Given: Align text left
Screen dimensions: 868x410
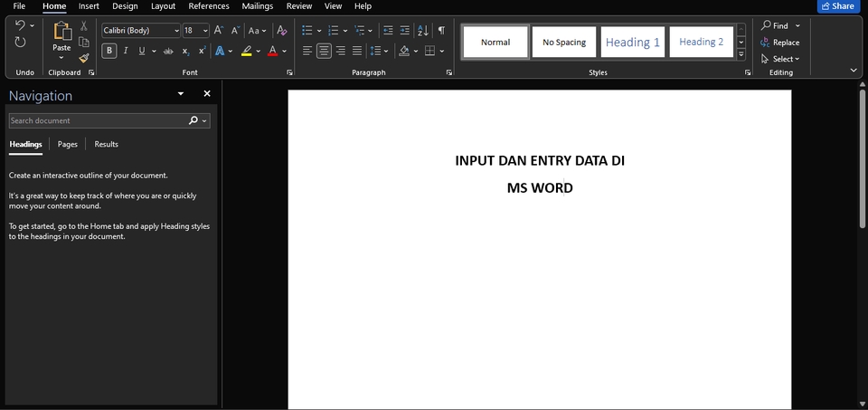Looking at the screenshot, I should pyautogui.click(x=307, y=51).
